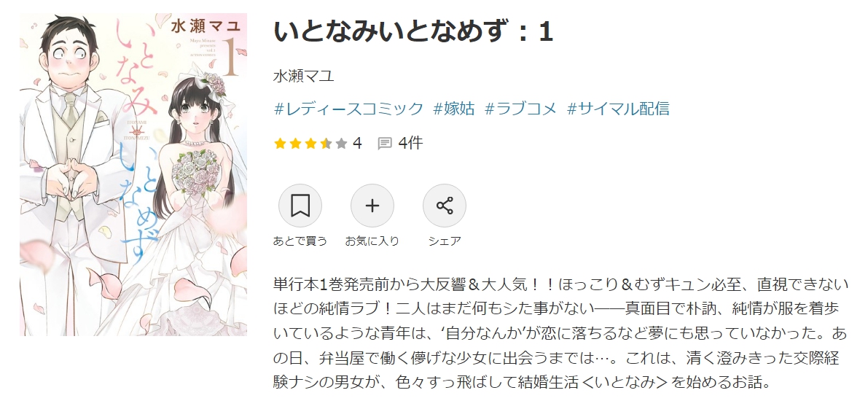
Task: Click the シェア text label
Action: coord(445,241)
